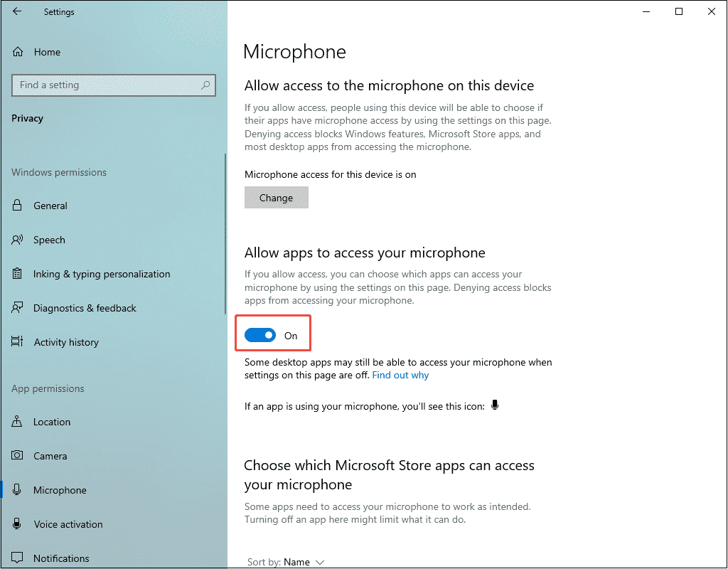Click the magnifier icon in the search box

[x=205, y=85]
